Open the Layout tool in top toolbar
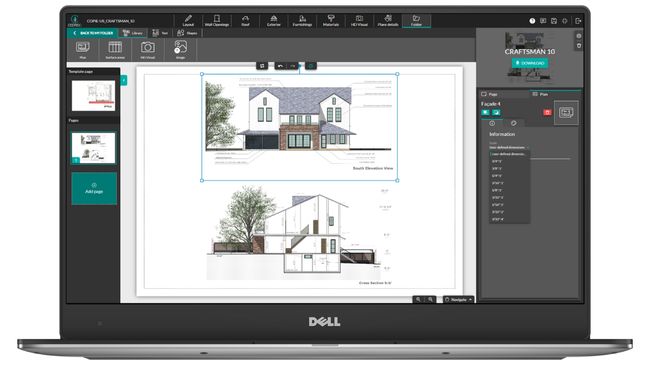This screenshot has width=650, height=366. click(188, 20)
